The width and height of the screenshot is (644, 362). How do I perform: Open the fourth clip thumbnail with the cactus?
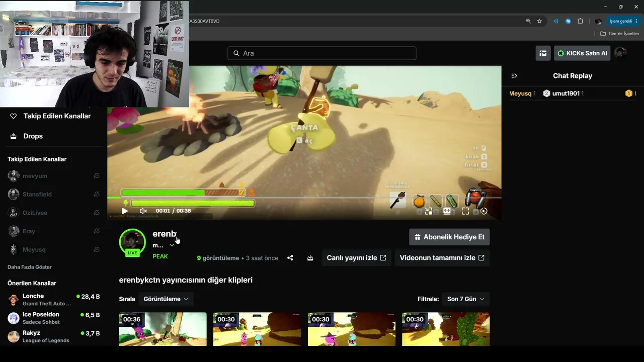pyautogui.click(x=446, y=329)
